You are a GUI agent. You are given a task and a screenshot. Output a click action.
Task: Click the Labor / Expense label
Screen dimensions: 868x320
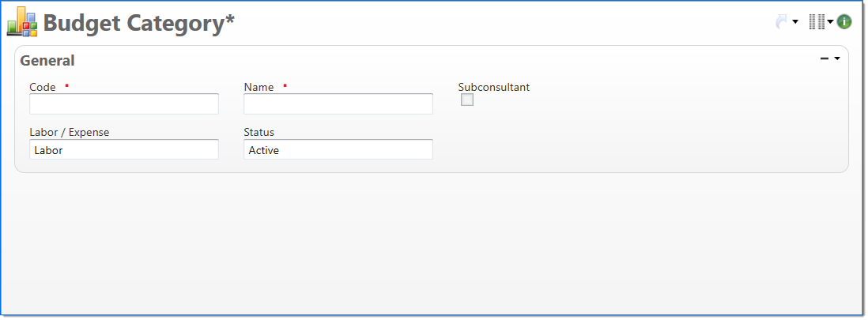[x=70, y=132]
